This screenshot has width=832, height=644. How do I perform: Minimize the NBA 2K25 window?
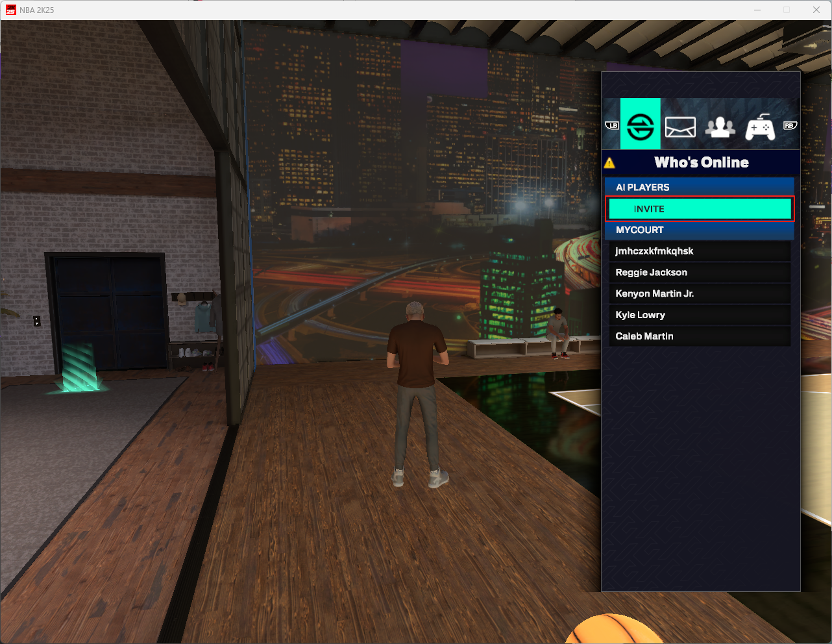pyautogui.click(x=757, y=10)
